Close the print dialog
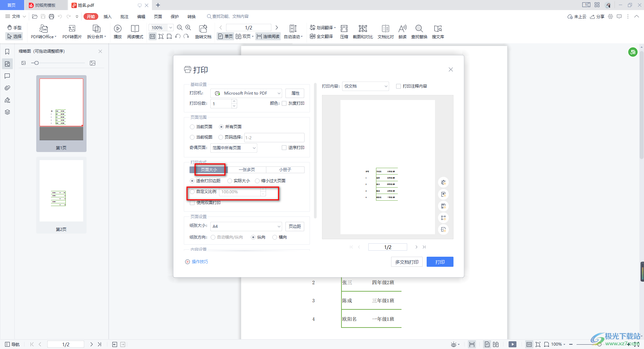This screenshot has height=349, width=644. click(451, 69)
